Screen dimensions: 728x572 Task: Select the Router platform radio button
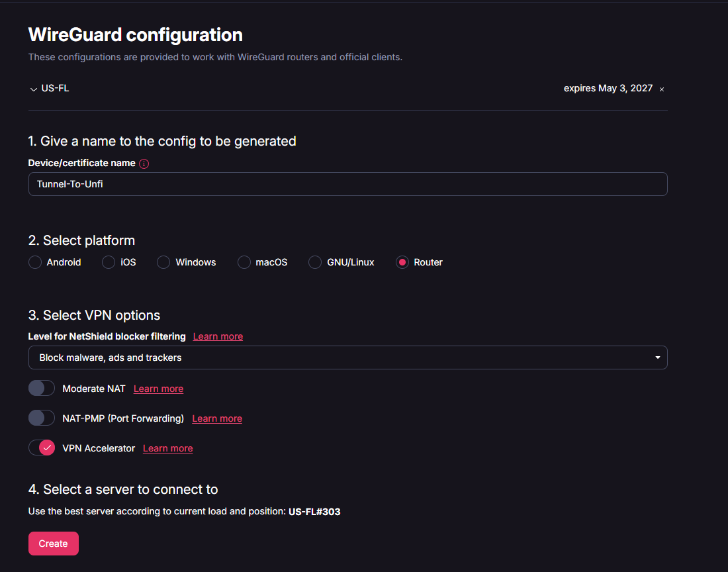(402, 262)
